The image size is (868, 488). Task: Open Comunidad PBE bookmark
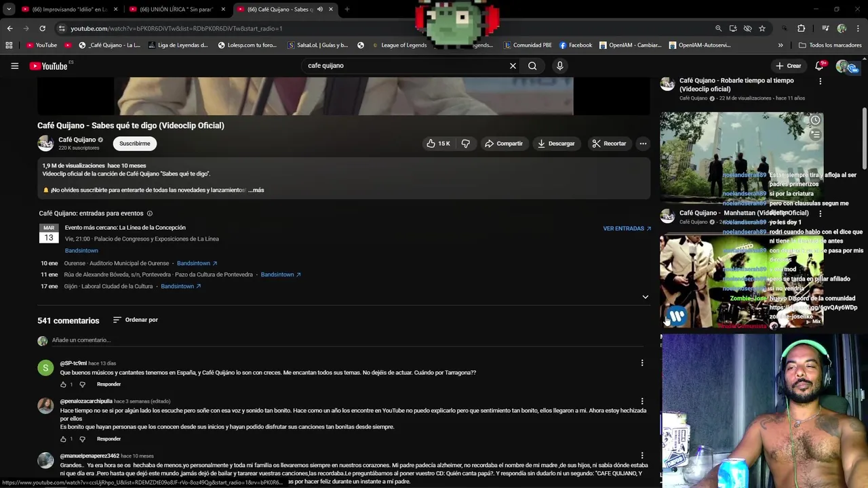(x=528, y=45)
